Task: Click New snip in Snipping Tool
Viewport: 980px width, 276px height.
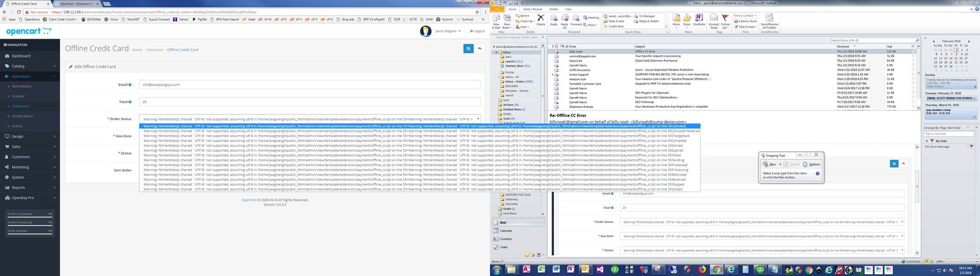Action: click(x=770, y=164)
